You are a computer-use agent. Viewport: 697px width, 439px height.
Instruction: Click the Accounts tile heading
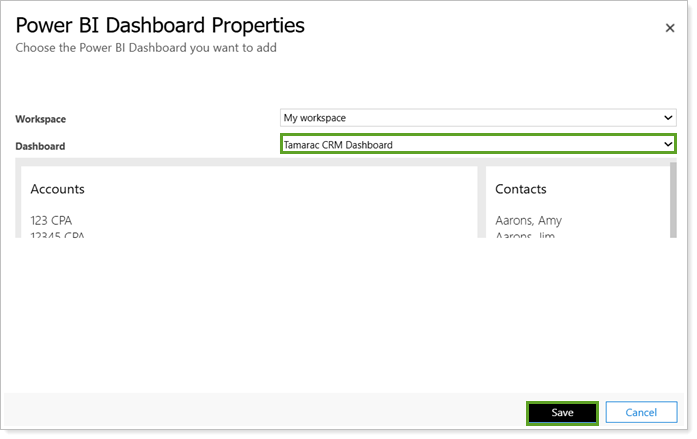coord(58,189)
